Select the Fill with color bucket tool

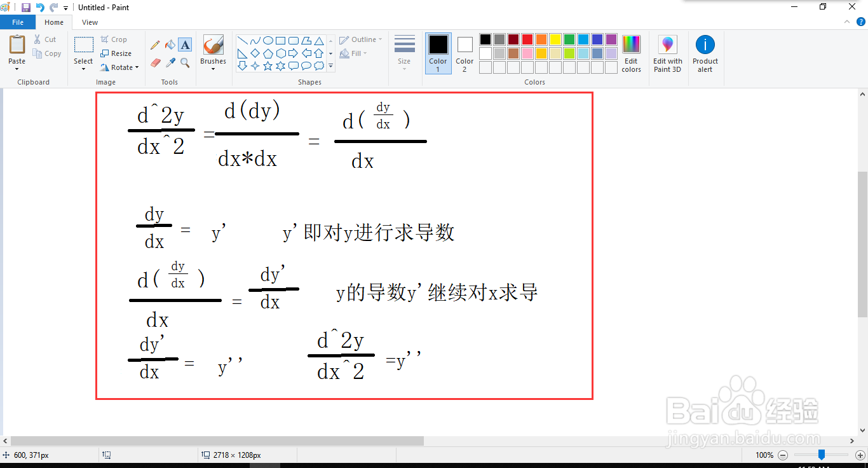pyautogui.click(x=169, y=45)
